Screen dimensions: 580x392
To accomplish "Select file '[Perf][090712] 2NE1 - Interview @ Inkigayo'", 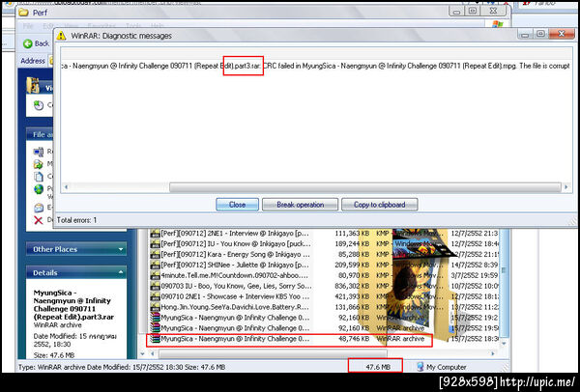I will pos(236,234).
